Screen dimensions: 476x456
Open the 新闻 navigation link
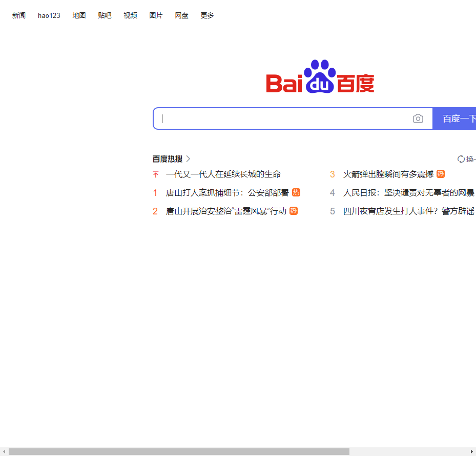click(x=19, y=15)
